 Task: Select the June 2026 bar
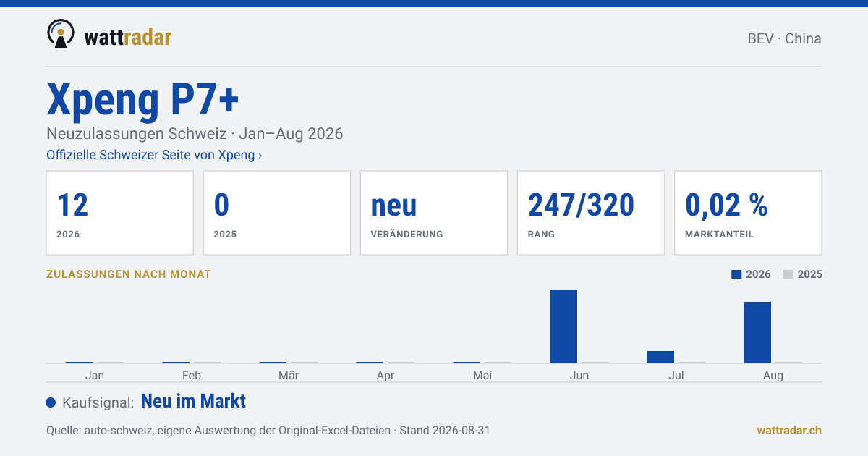point(563,326)
